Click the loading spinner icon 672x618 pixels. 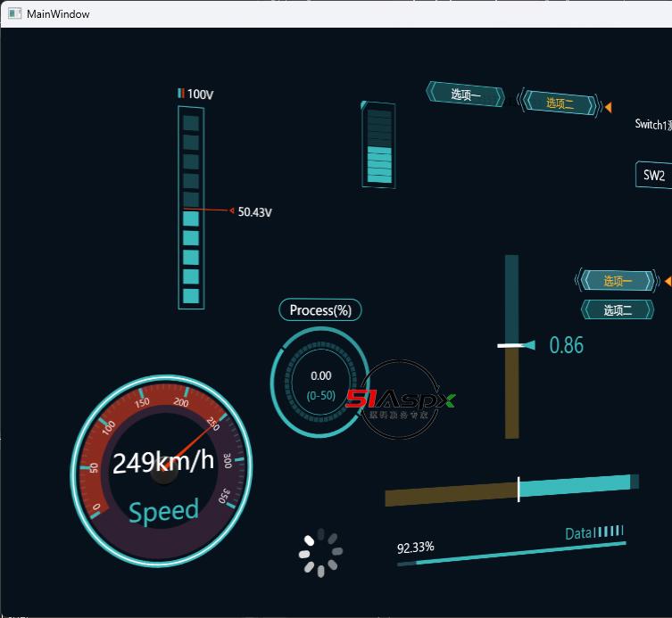[319, 553]
